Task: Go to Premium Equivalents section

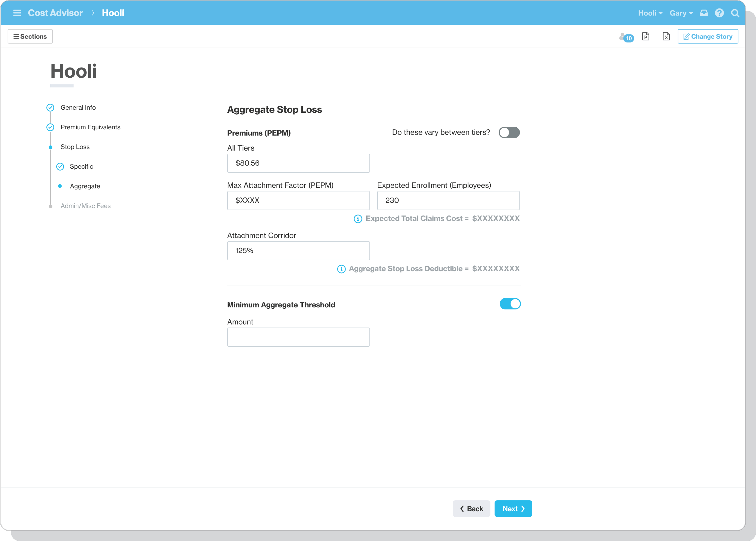Action: coord(90,127)
